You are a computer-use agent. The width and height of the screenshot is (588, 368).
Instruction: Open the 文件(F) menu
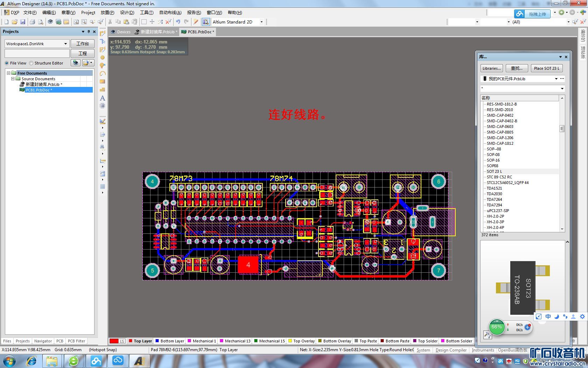pos(30,12)
